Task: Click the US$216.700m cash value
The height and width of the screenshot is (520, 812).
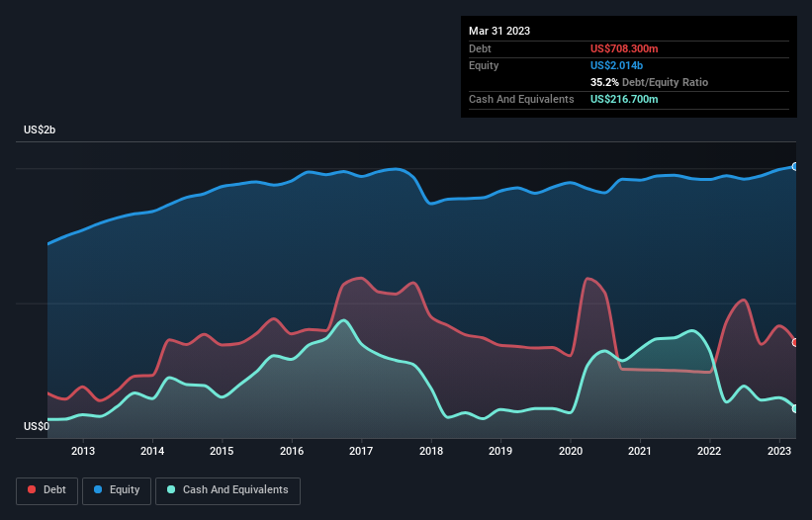Action: pyautogui.click(x=624, y=99)
